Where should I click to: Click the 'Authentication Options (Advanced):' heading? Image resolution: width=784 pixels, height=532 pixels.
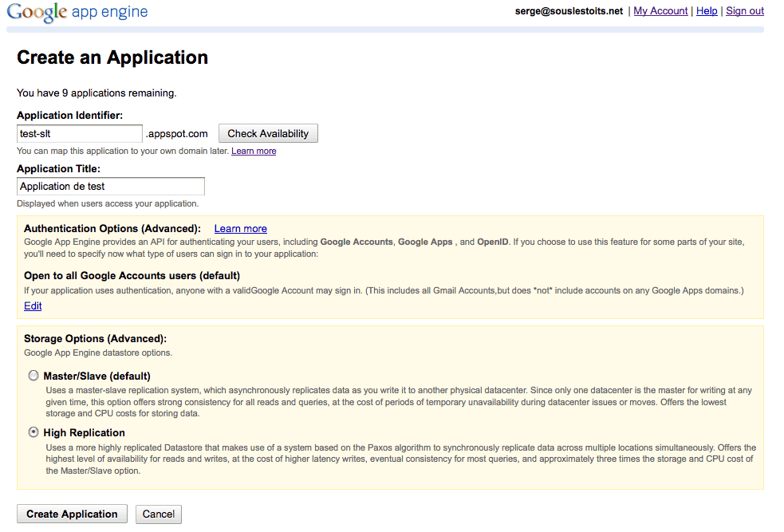click(112, 228)
